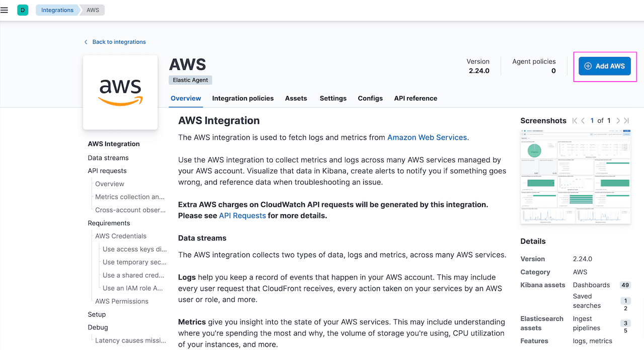
Task: Click the API Requests link in the warning
Action: [242, 215]
